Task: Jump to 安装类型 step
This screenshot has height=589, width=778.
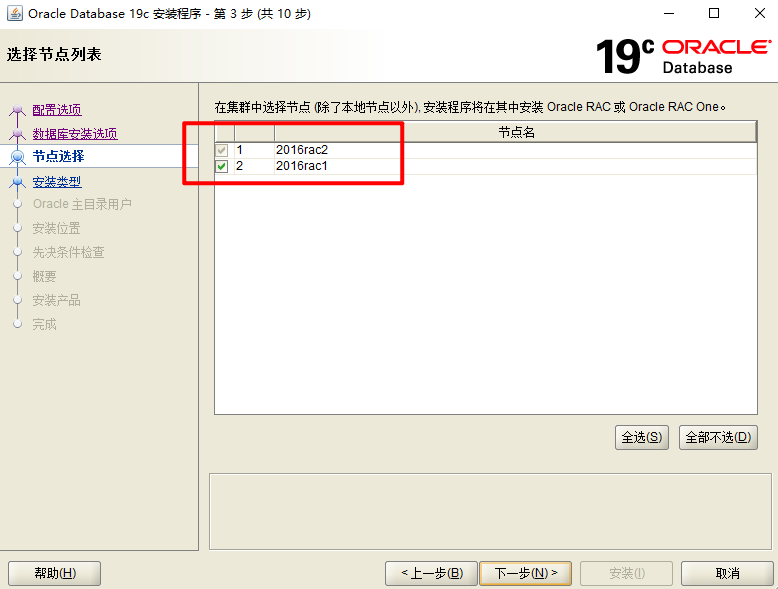Action: tap(57, 182)
